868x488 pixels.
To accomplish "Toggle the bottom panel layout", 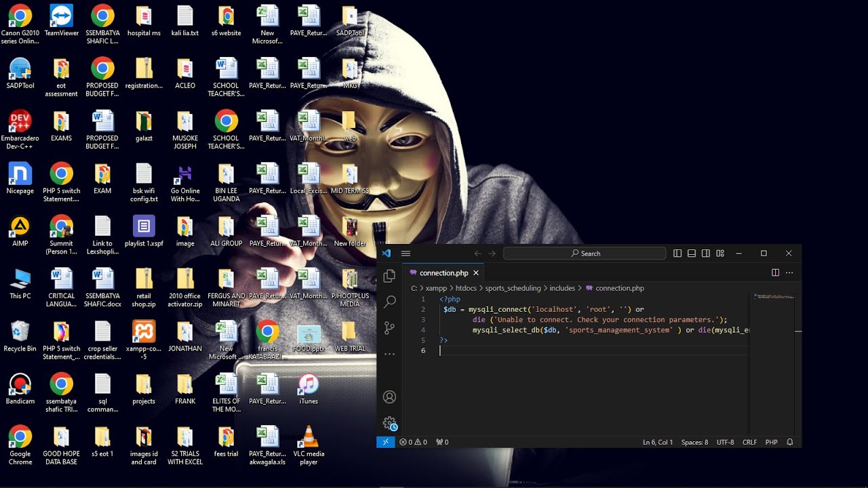I will point(692,253).
